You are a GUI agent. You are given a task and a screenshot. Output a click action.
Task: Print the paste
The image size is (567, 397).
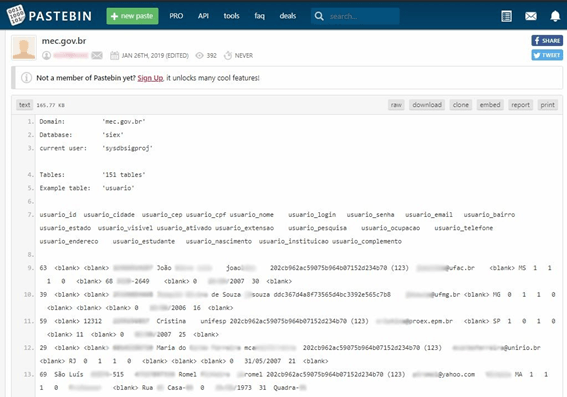click(x=547, y=105)
